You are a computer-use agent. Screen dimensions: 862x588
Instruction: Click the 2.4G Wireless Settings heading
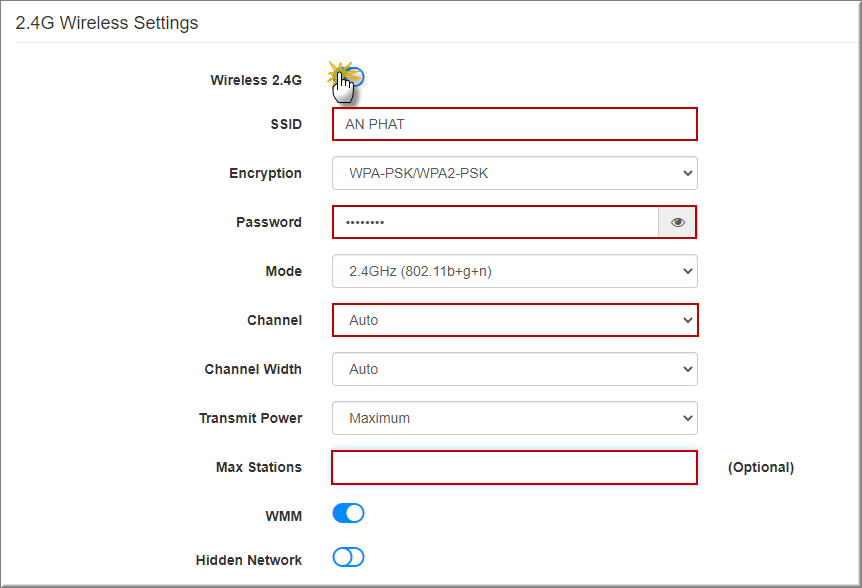(x=107, y=23)
